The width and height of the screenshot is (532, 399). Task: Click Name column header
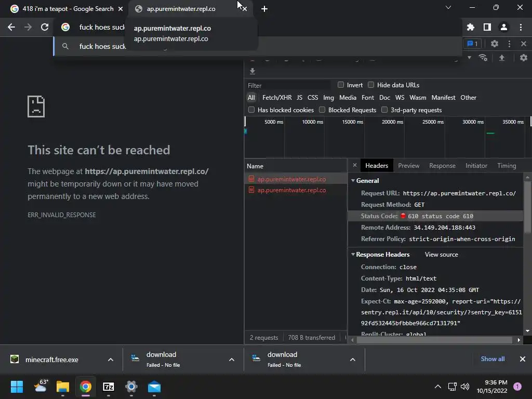coord(296,166)
